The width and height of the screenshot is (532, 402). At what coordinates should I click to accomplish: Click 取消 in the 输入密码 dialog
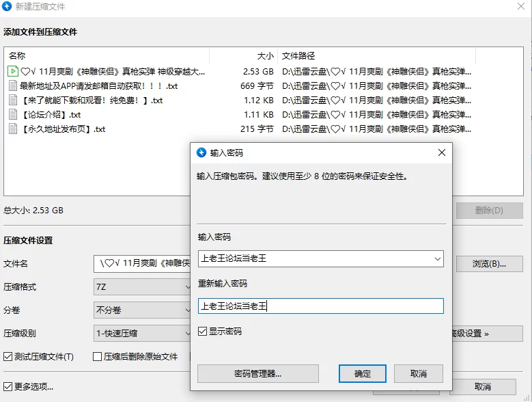(419, 373)
